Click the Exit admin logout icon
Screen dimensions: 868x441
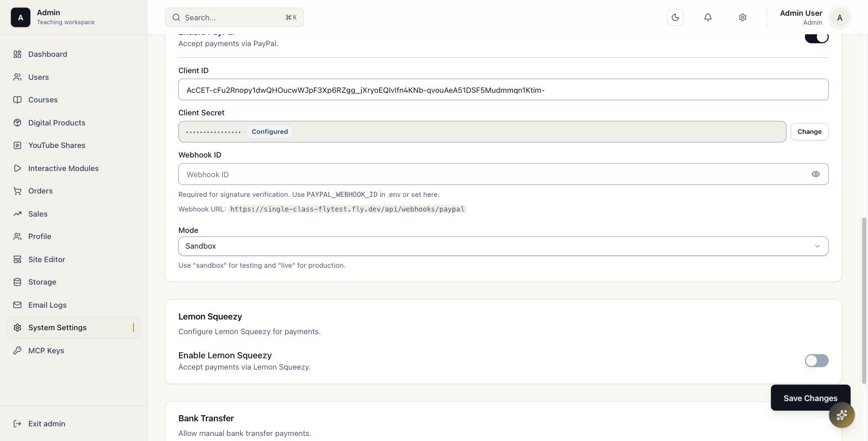[x=17, y=424]
